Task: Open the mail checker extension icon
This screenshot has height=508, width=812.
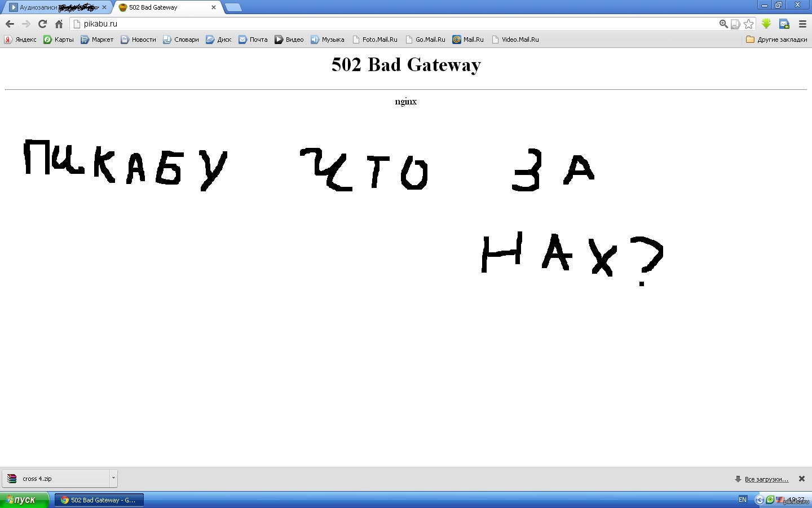Action: (x=784, y=24)
